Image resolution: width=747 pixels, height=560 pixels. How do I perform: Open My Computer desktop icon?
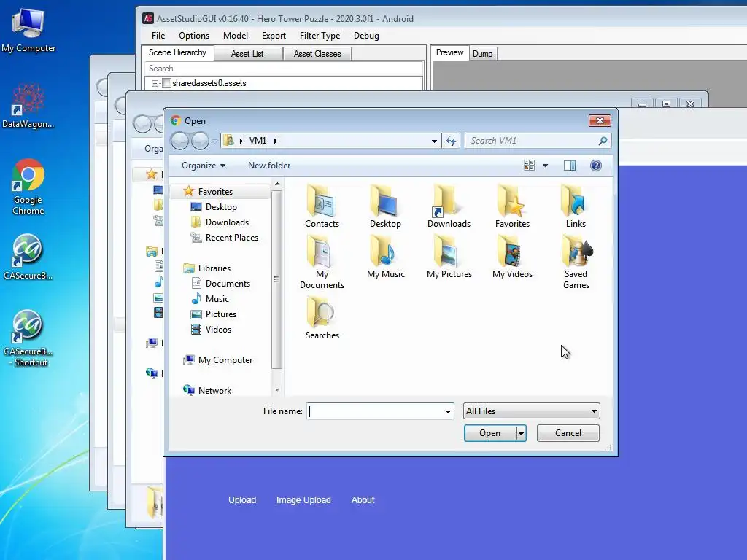tap(28, 29)
